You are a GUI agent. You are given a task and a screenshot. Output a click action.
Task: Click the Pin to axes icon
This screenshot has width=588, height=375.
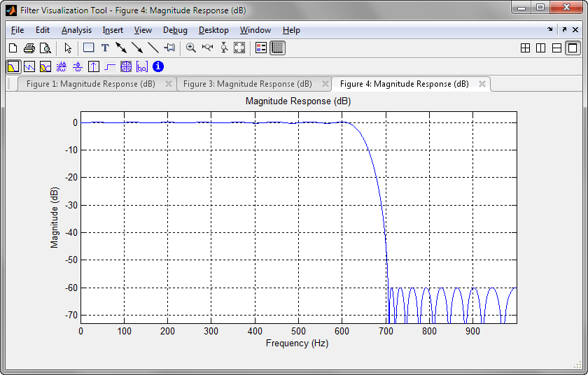point(169,48)
